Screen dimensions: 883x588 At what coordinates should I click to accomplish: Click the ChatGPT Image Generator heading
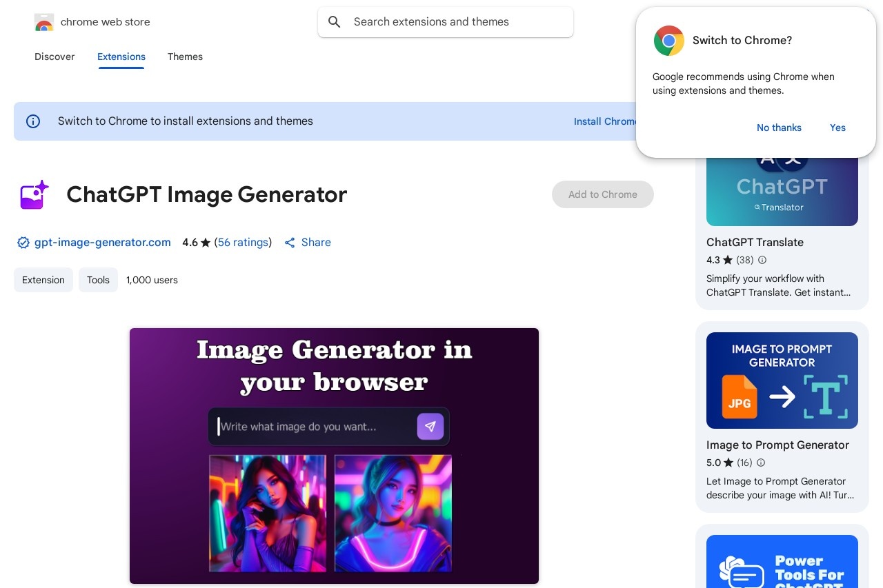(x=206, y=195)
